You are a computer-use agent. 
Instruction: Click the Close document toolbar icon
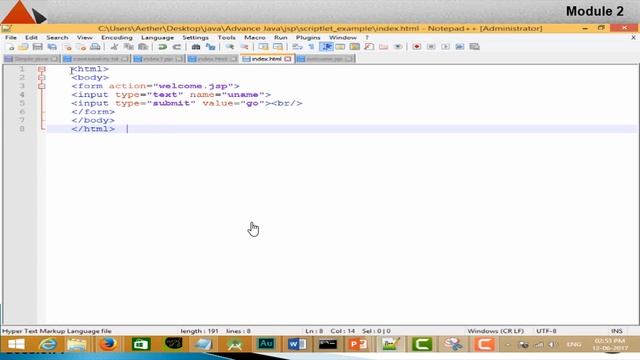coord(67,47)
